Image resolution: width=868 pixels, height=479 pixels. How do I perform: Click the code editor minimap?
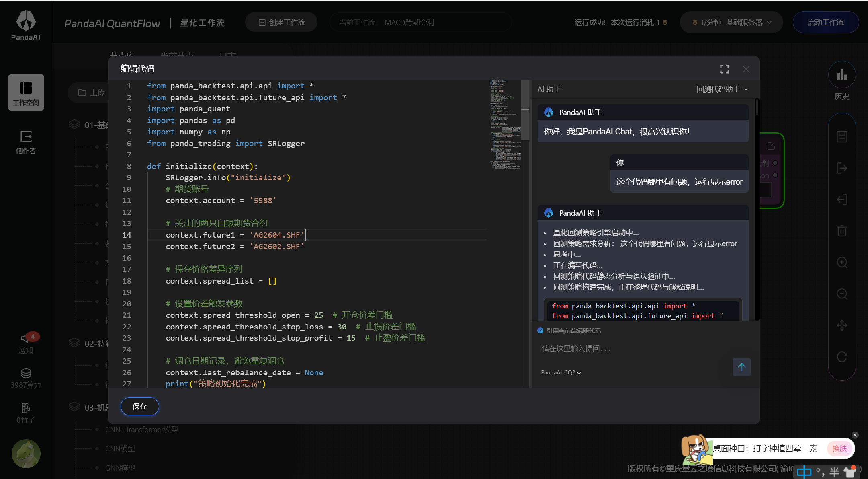pos(505,125)
